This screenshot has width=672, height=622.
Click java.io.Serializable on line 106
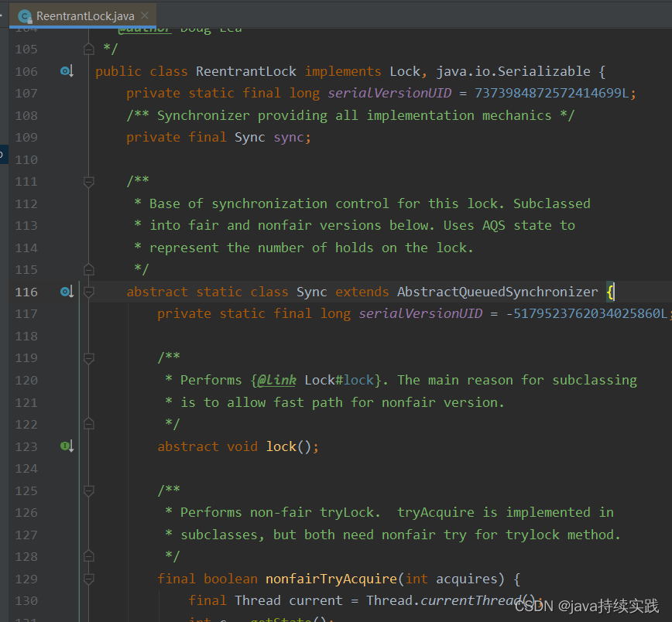tap(513, 71)
